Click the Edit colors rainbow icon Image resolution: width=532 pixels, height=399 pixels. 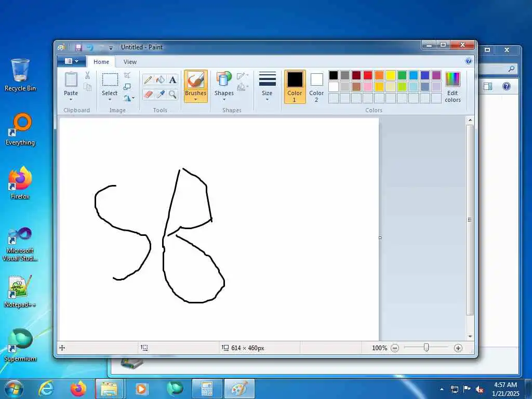(453, 79)
